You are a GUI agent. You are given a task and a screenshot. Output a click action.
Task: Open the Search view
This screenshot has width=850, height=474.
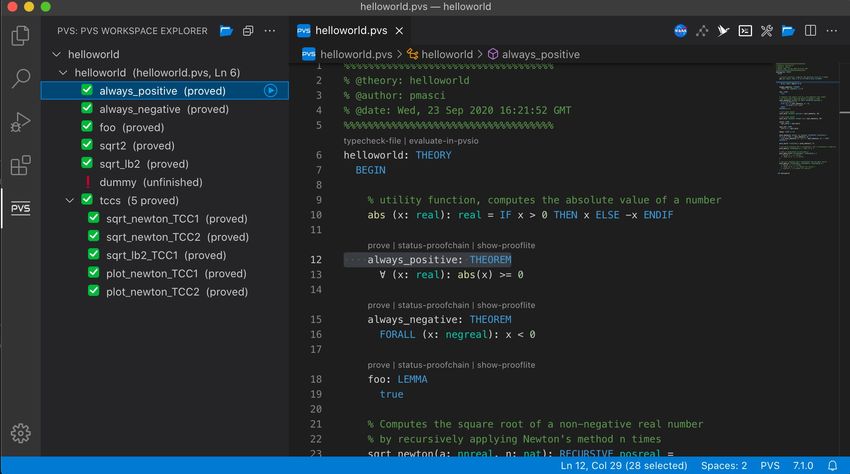click(x=20, y=78)
